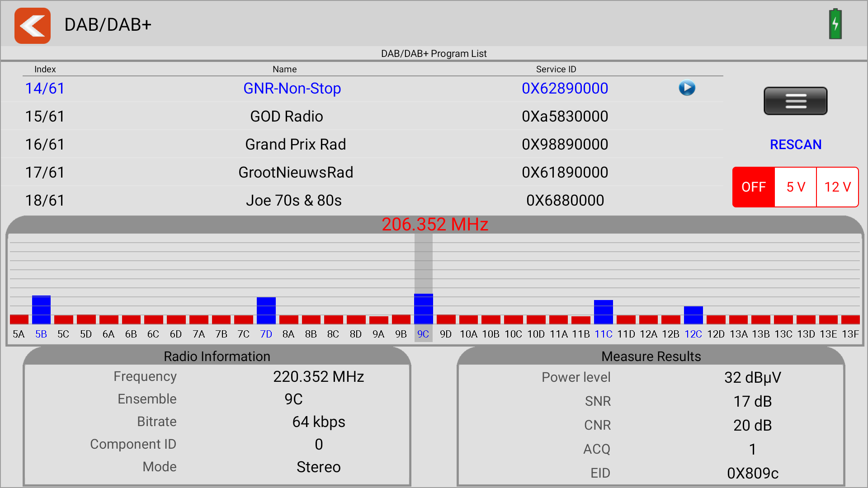Select Grand Prix Rad in program list
Screen dimensions: 868x488
click(x=362, y=145)
